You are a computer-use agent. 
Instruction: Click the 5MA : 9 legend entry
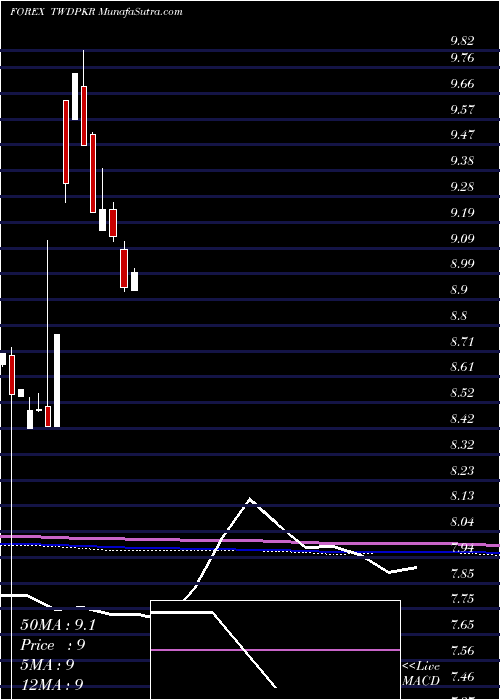47,665
